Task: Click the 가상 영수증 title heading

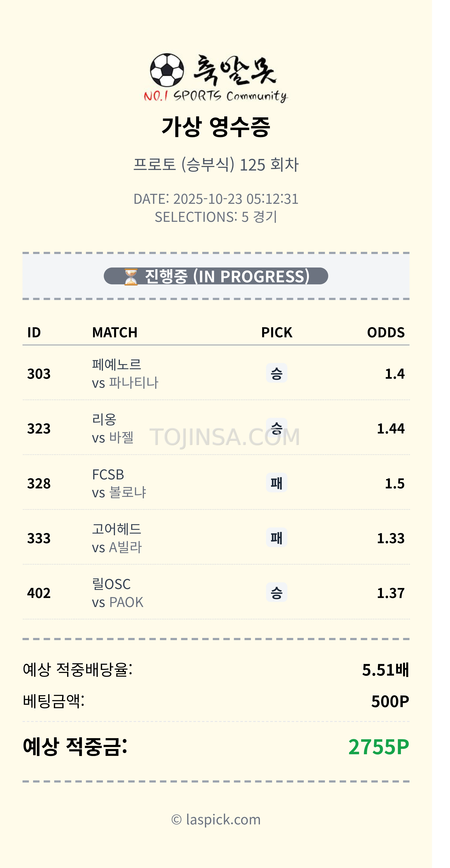Action: click(216, 127)
